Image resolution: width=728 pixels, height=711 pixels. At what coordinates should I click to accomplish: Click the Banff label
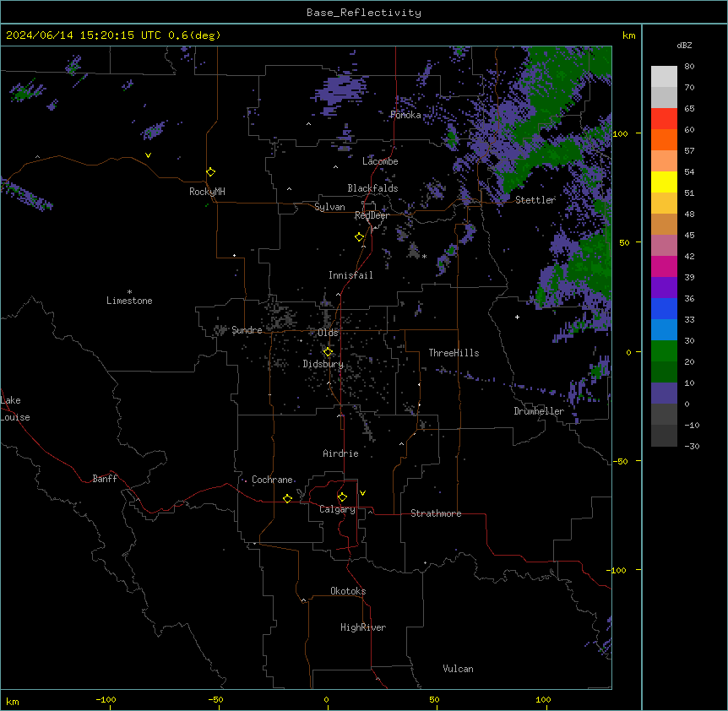[x=105, y=479]
